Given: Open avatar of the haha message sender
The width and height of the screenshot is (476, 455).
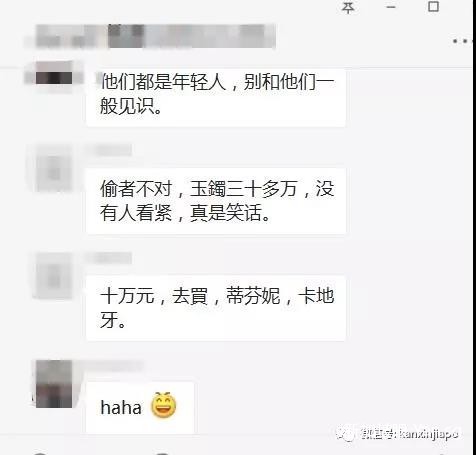Looking at the screenshot, I should [54, 384].
